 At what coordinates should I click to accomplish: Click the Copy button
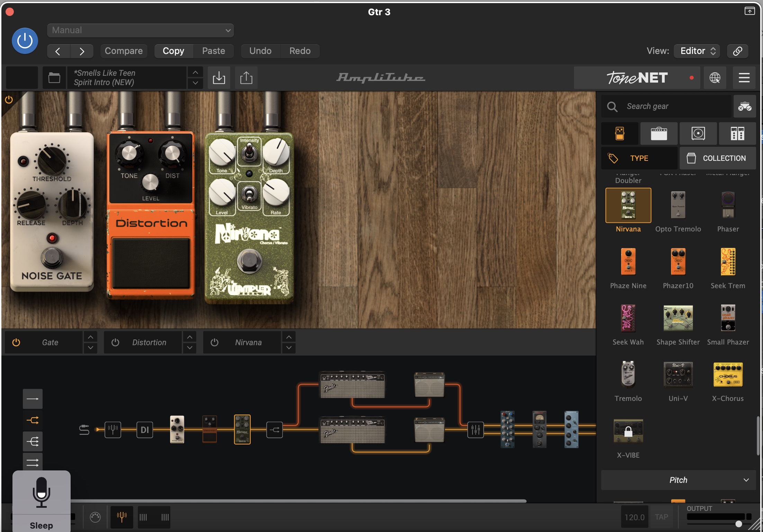point(173,51)
